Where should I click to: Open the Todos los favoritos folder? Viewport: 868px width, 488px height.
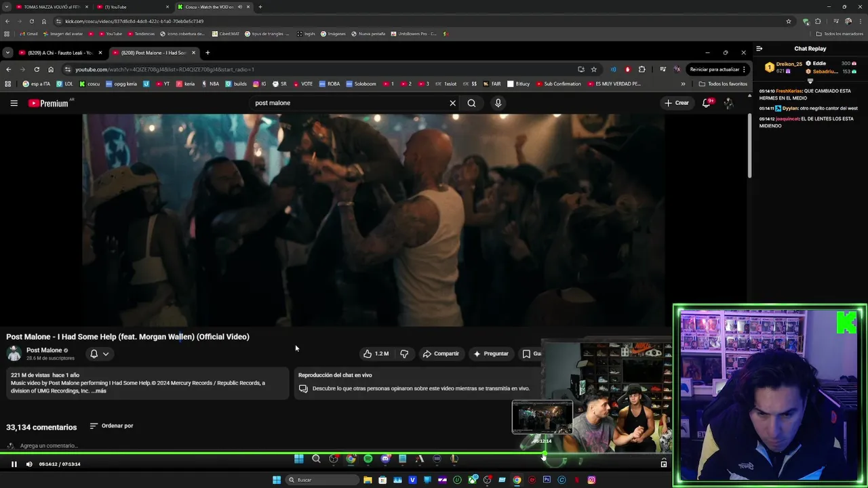point(723,84)
